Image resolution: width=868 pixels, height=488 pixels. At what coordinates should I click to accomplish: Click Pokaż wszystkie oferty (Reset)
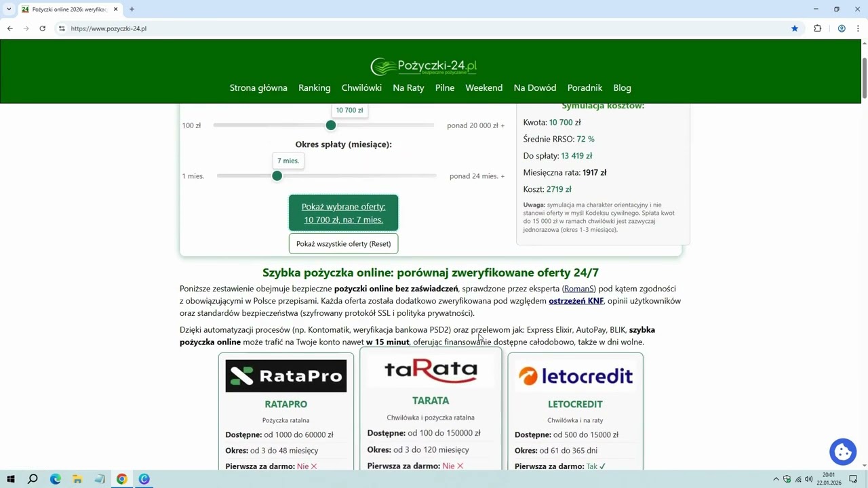pos(343,244)
